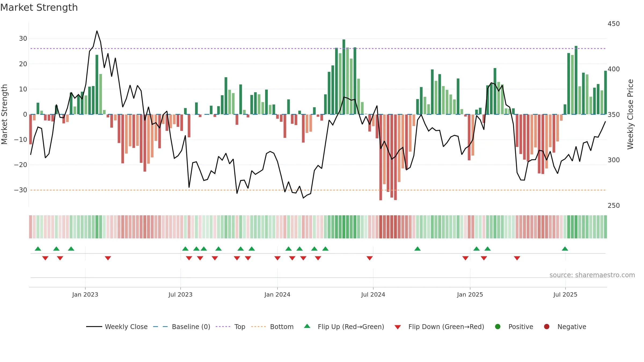Click the dark red Negative circle legend icon
The image size is (644, 362).
click(x=547, y=327)
